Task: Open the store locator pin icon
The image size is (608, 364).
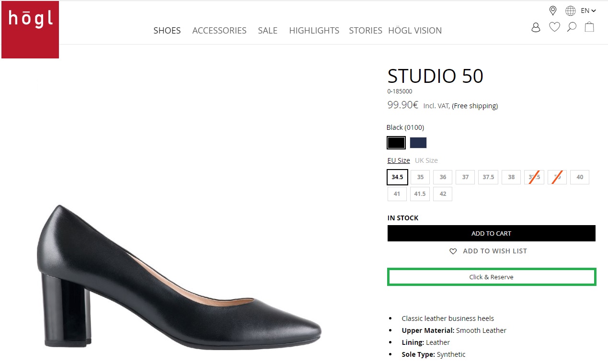Action: point(552,11)
